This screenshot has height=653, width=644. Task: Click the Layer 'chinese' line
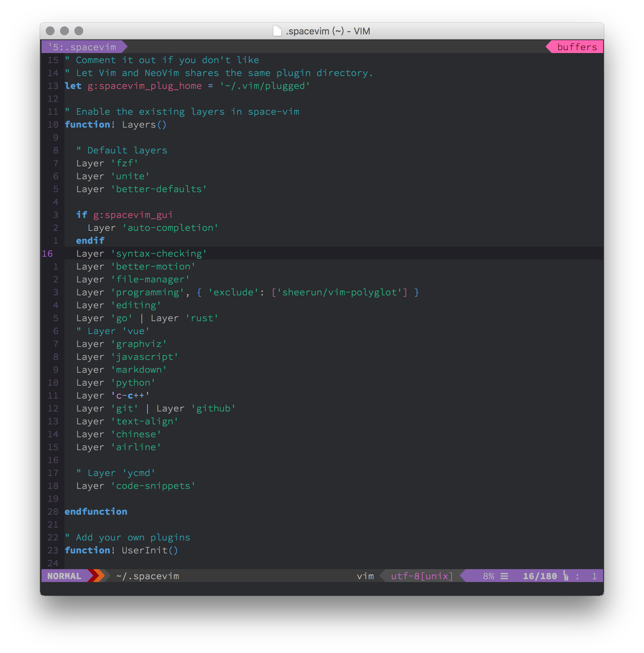(x=119, y=434)
